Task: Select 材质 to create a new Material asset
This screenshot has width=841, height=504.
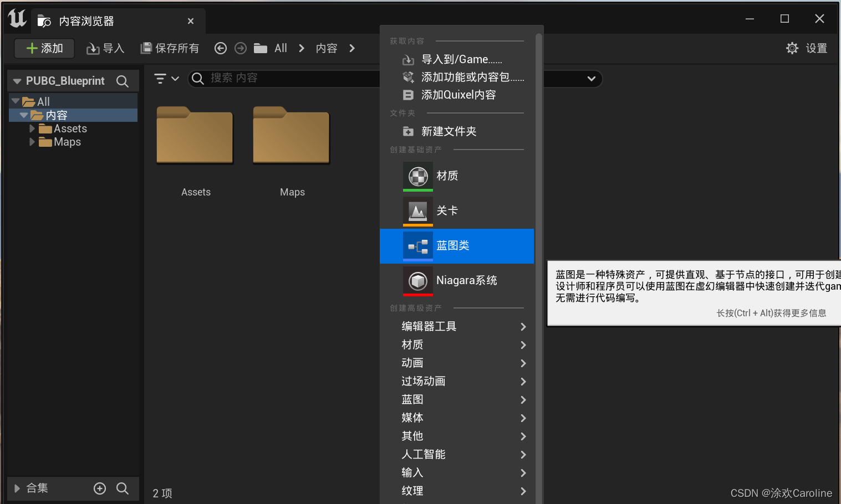Action: coord(447,176)
